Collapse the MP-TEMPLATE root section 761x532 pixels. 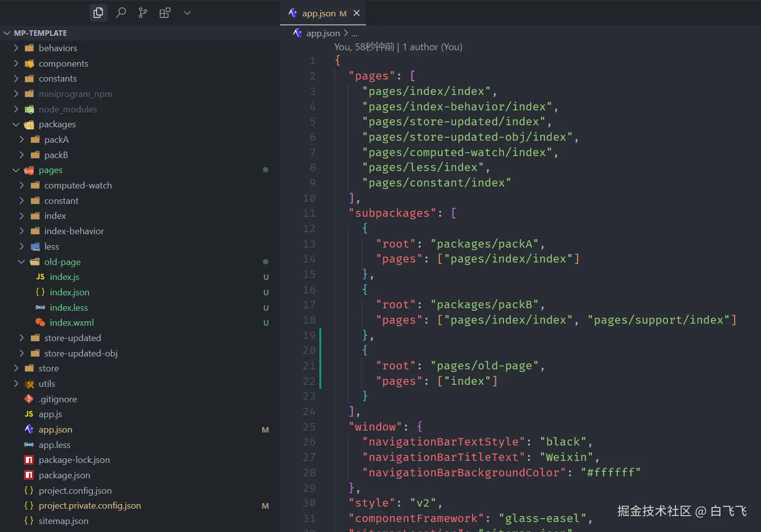7,33
